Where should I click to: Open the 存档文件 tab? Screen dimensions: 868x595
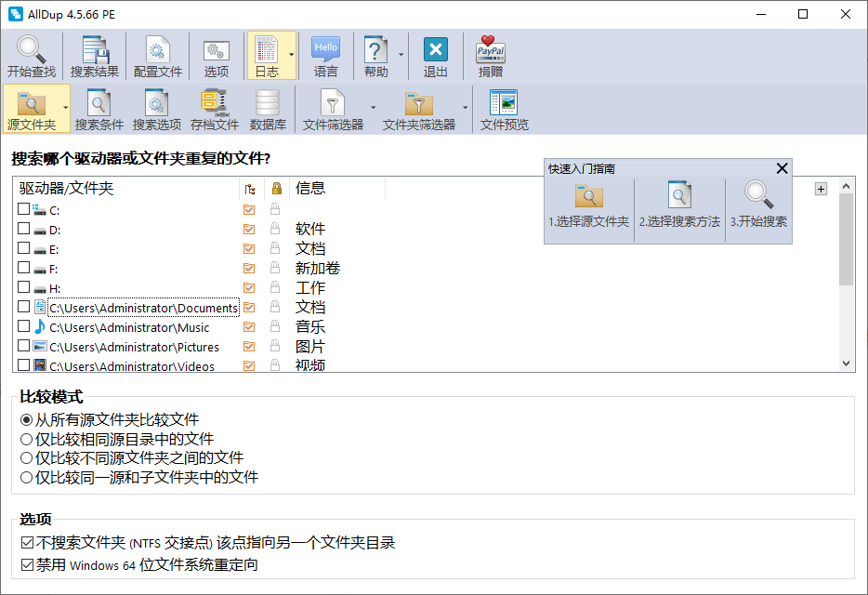[215, 109]
